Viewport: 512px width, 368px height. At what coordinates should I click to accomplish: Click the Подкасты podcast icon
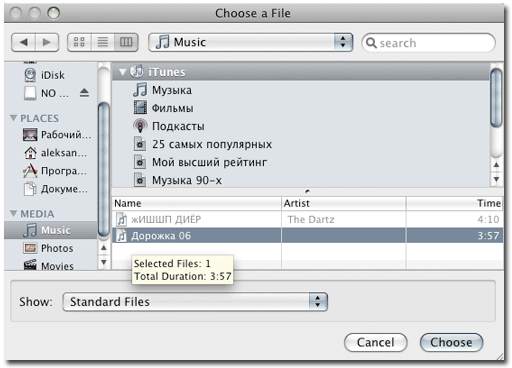tap(140, 126)
